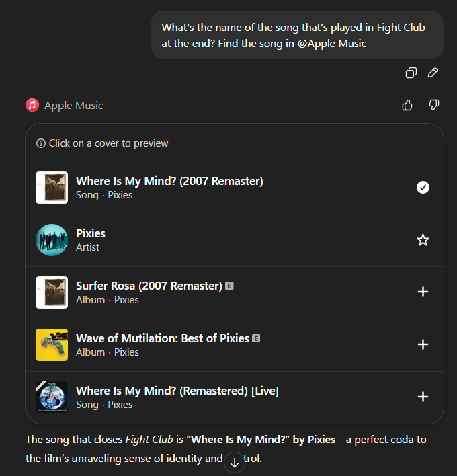Screen dimensions: 457x476
Task: Click the thumbs down icon
Action: 434,105
